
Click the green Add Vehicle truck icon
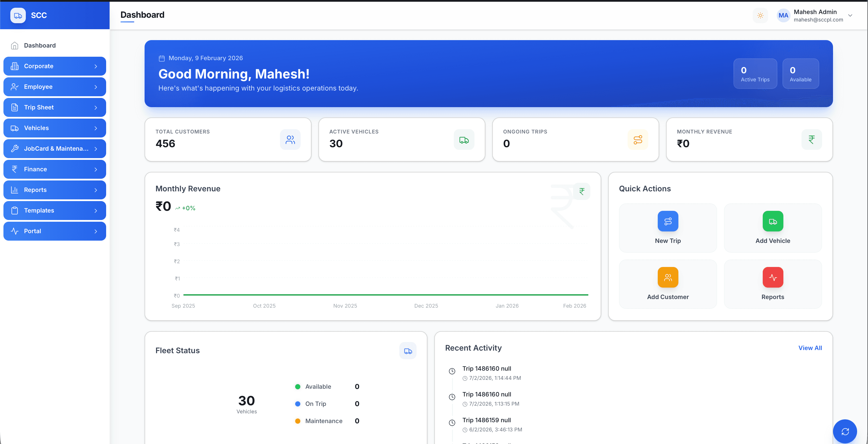[x=773, y=221]
